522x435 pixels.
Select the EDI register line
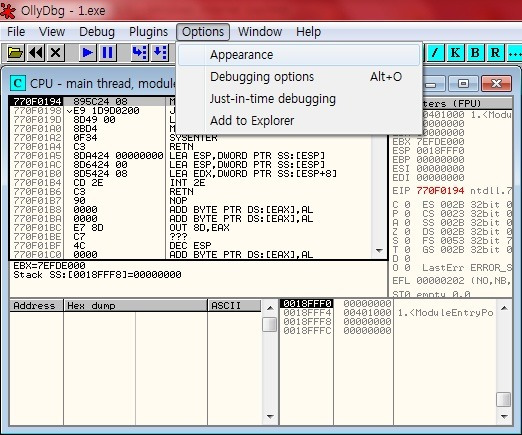[428, 178]
